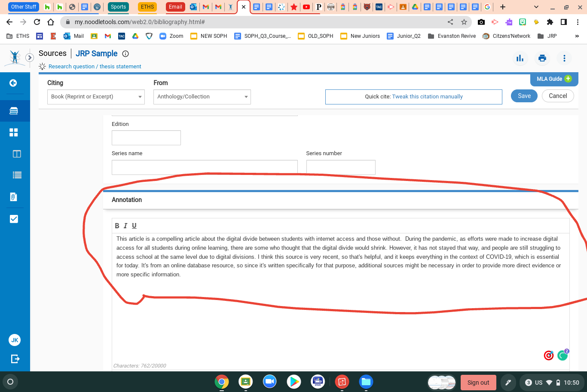587x392 pixels.
Task: Open the three-dot more options menu
Action: point(564,58)
